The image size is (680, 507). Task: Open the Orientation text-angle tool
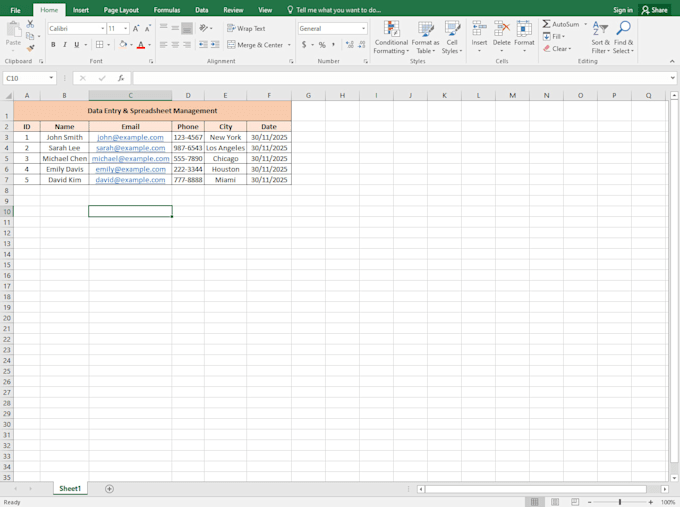pos(203,29)
